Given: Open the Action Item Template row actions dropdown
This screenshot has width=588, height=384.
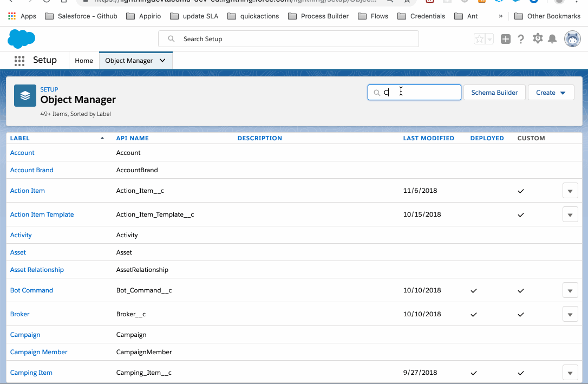Looking at the screenshot, I should pos(570,214).
